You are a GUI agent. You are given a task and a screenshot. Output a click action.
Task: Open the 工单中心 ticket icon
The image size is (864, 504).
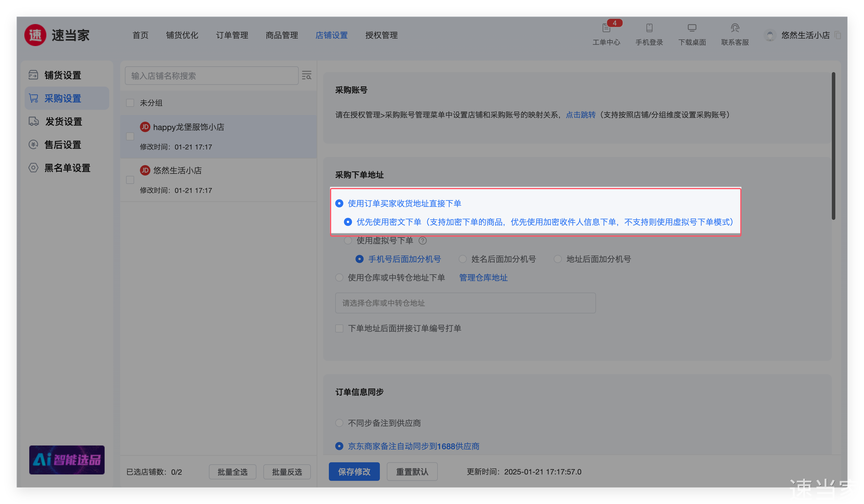606,28
